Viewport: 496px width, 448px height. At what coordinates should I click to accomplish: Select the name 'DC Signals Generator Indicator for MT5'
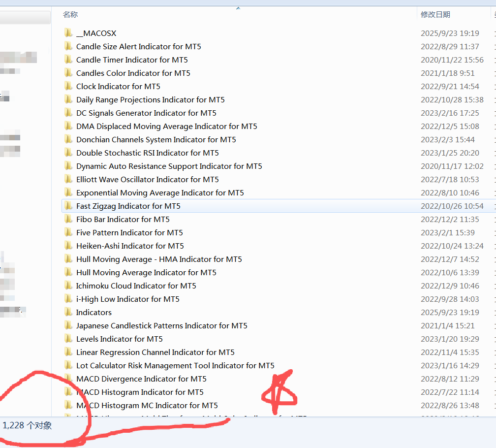click(146, 113)
